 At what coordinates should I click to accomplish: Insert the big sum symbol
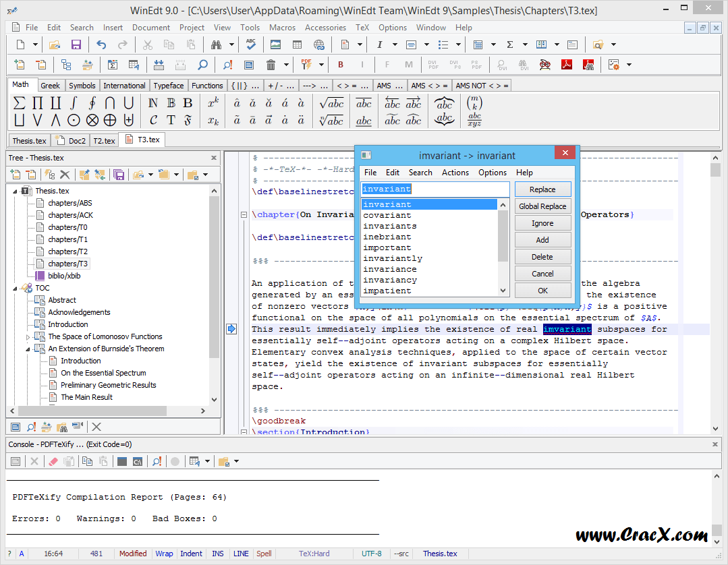(19, 103)
